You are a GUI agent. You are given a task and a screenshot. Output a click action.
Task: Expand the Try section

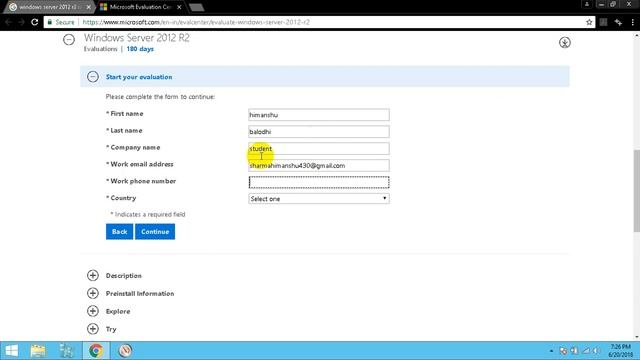tap(93, 329)
